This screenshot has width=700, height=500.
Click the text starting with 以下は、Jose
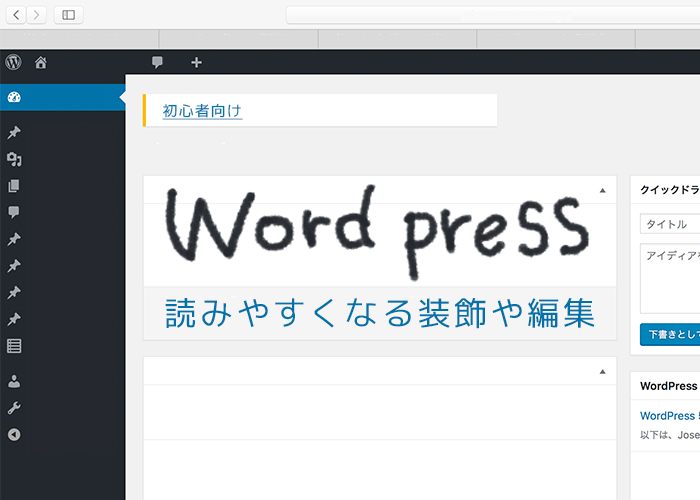pyautogui.click(x=670, y=435)
